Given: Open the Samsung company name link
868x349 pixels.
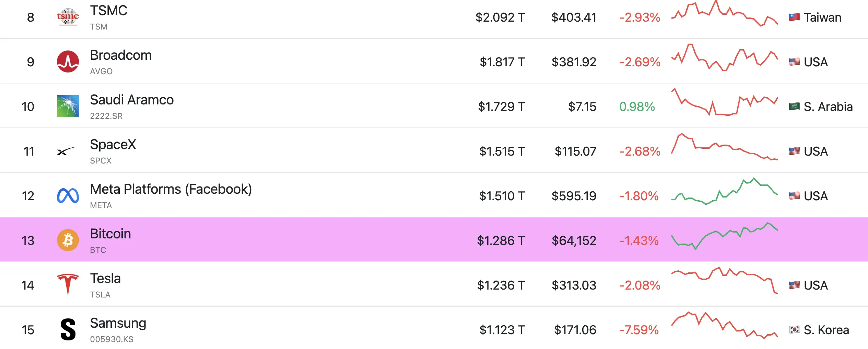Looking at the screenshot, I should tap(118, 324).
